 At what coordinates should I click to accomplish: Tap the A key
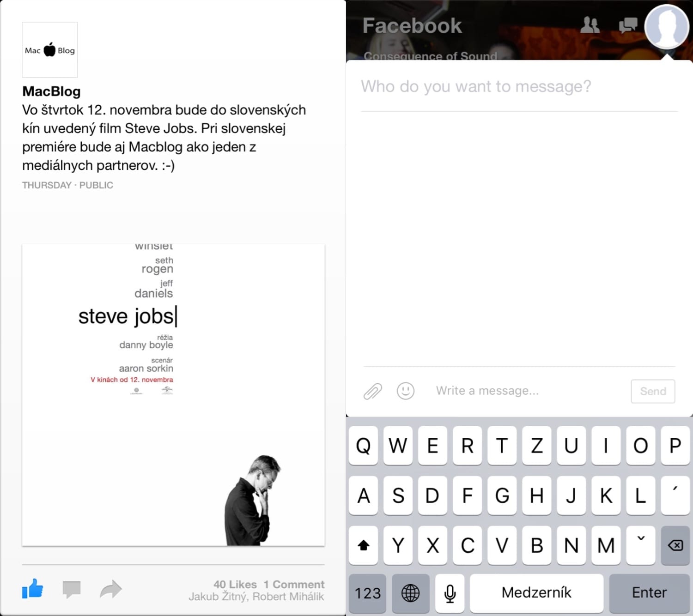pyautogui.click(x=364, y=495)
